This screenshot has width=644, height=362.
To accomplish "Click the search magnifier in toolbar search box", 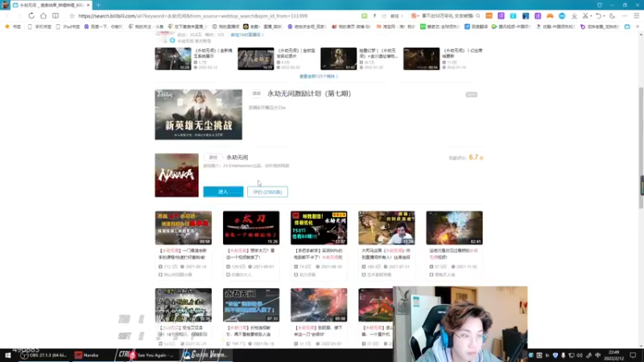I will [477, 16].
